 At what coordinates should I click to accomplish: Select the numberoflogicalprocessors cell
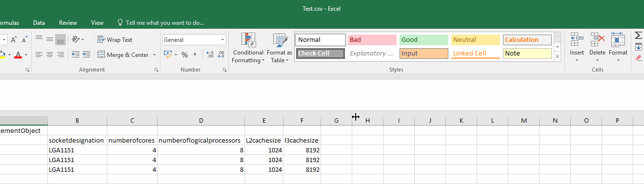pyautogui.click(x=201, y=140)
